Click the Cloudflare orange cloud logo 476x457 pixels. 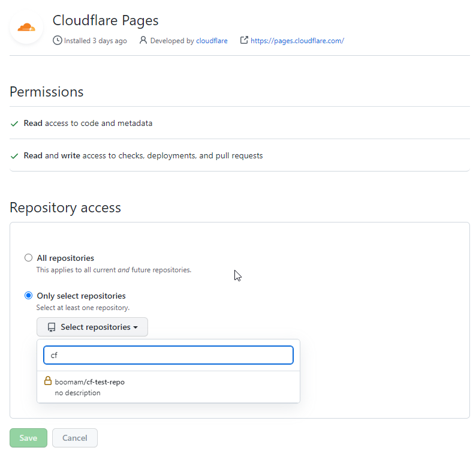pos(26,27)
